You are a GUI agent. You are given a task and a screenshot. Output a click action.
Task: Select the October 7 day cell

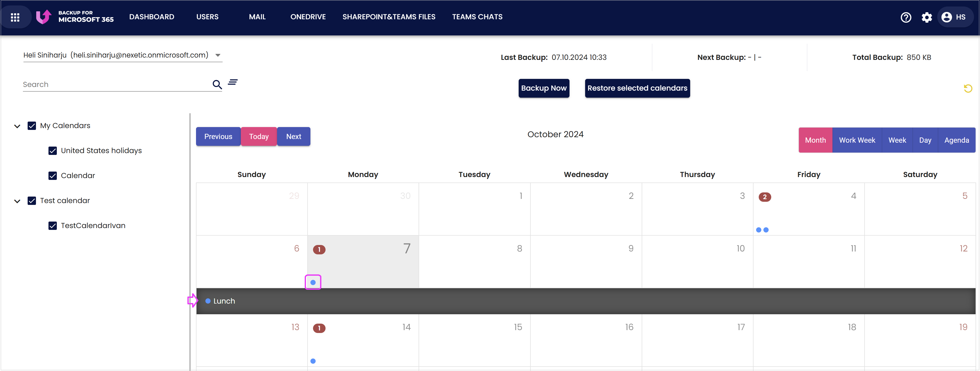[363, 262]
